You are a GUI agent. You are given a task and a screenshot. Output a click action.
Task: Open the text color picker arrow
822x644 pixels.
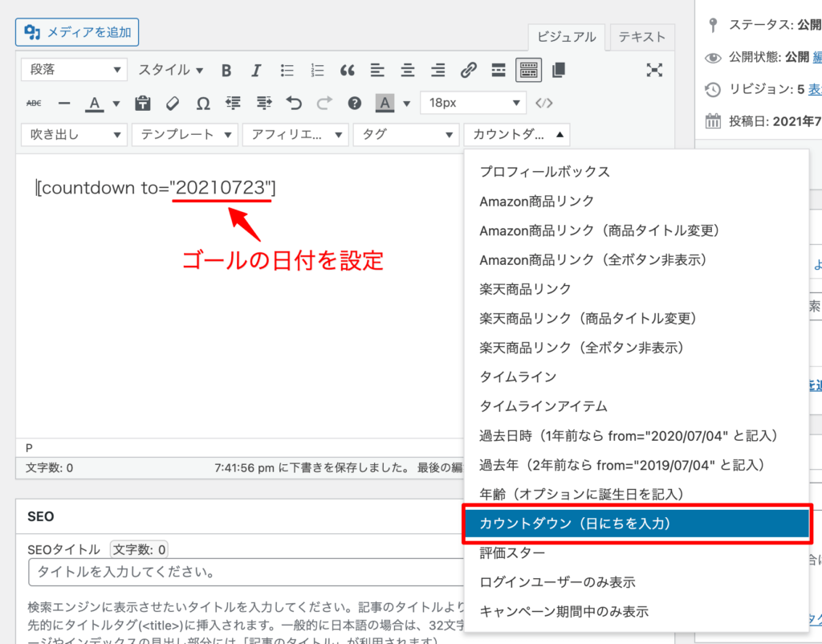[116, 104]
